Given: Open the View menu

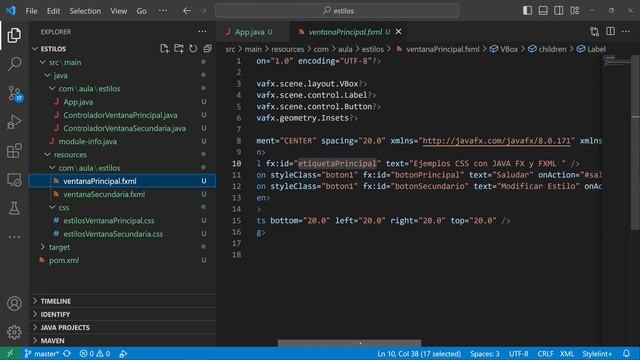Looking at the screenshot, I should pyautogui.click(x=118, y=11).
